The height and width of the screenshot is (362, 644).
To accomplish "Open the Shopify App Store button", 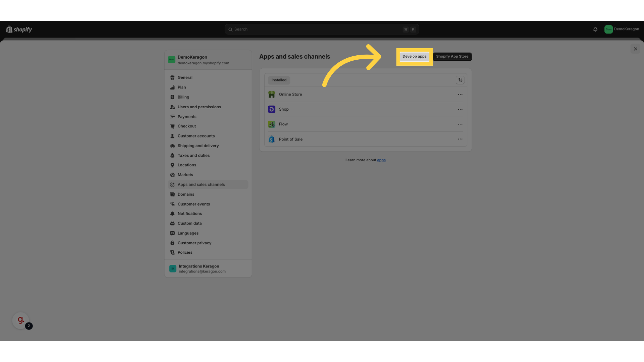I will pos(452,57).
